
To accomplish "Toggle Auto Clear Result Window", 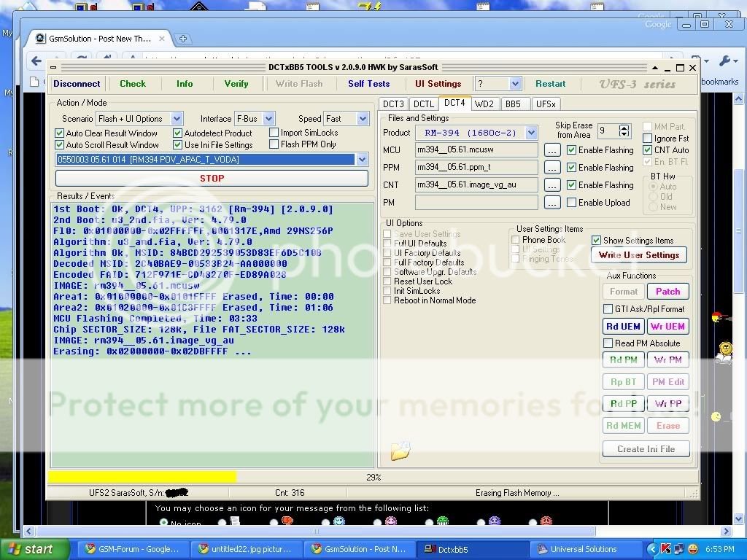I will point(60,133).
